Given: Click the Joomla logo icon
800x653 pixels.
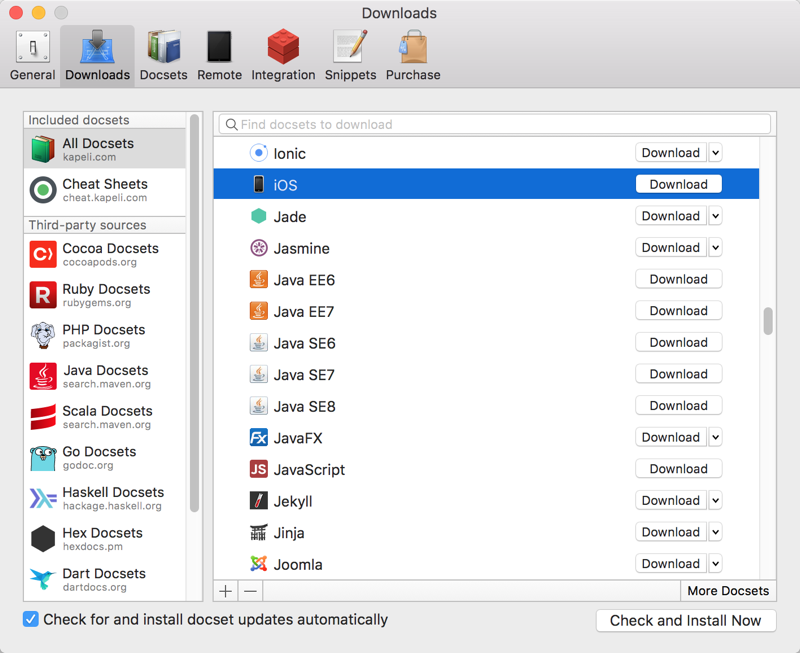Looking at the screenshot, I should pyautogui.click(x=259, y=564).
